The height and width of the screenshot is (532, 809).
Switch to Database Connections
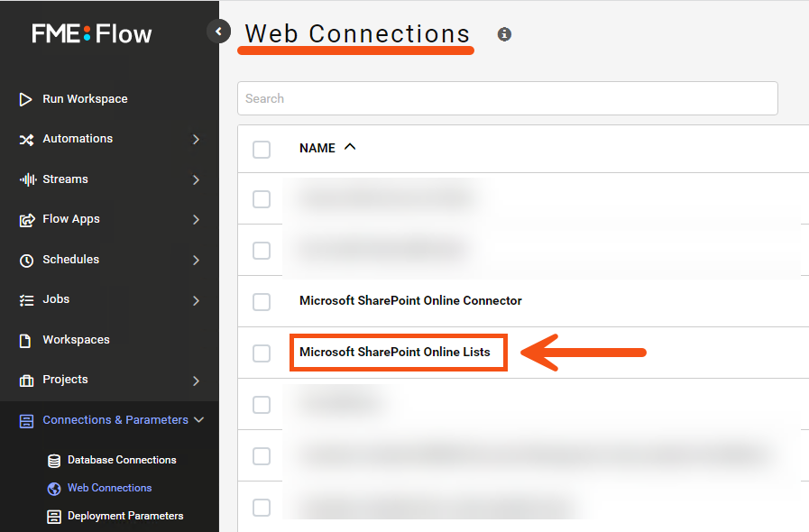click(x=122, y=460)
